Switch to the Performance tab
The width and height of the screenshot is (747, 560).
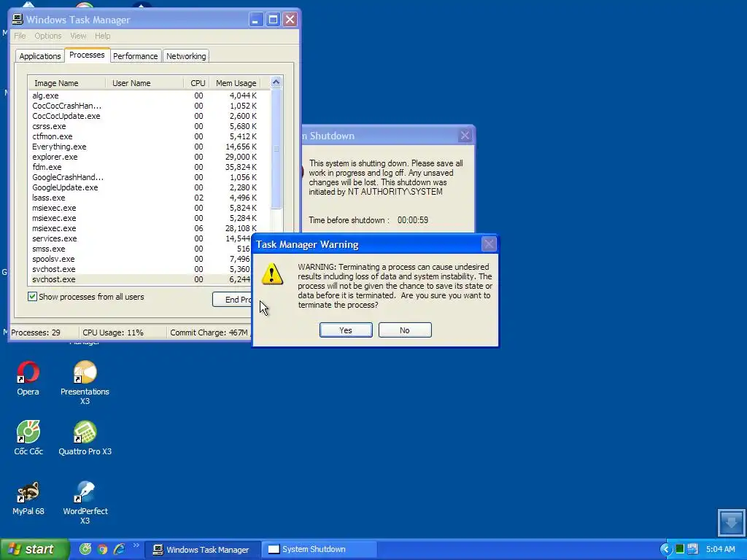(x=135, y=56)
